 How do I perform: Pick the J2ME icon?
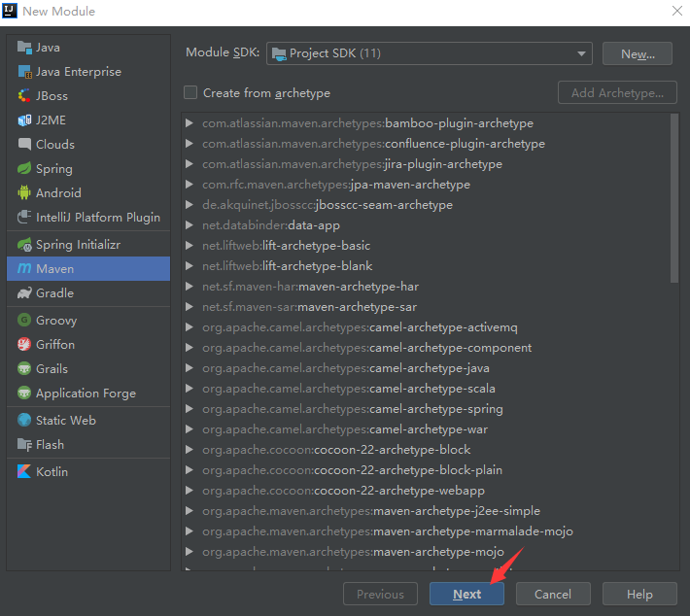pos(24,120)
